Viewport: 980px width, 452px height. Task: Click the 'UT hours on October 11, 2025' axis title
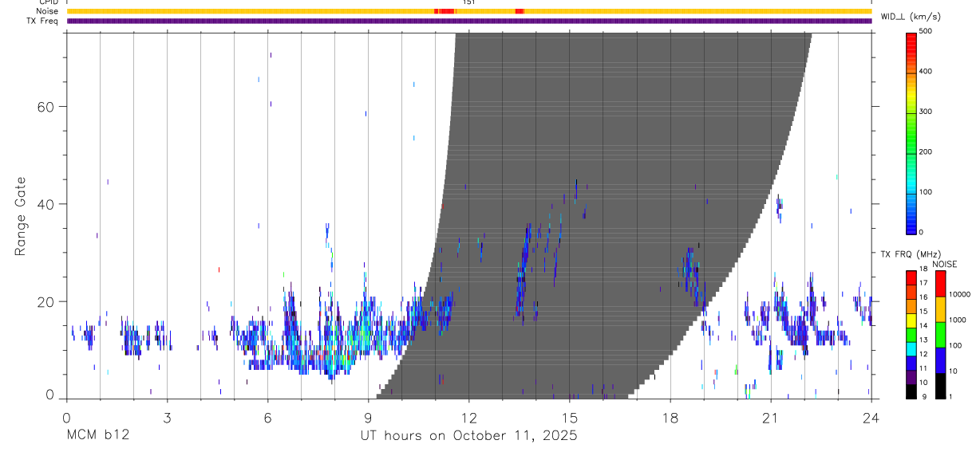pyautogui.click(x=469, y=436)
